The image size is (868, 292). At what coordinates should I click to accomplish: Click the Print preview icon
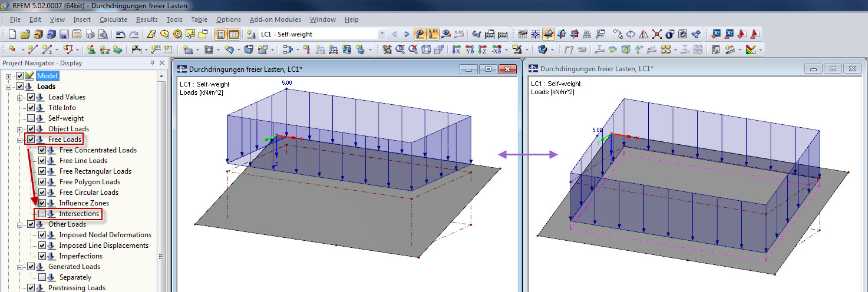[x=103, y=34]
